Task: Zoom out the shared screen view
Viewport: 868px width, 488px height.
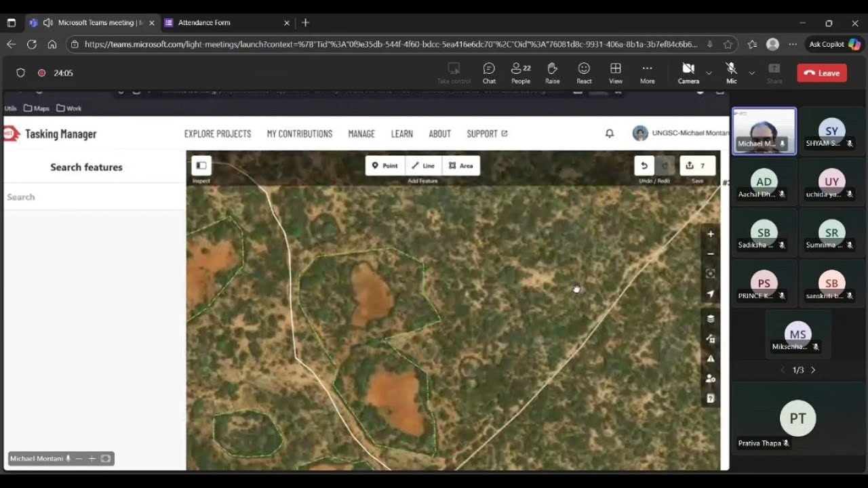Action: click(79, 459)
